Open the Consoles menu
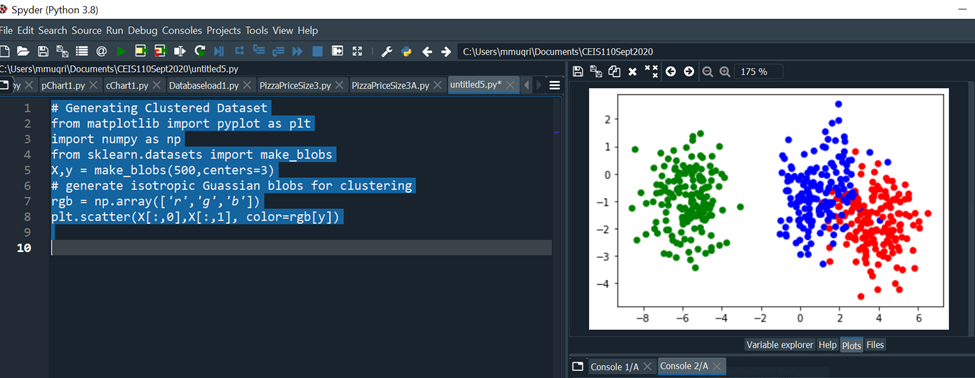Image resolution: width=975 pixels, height=378 pixels. [x=182, y=30]
